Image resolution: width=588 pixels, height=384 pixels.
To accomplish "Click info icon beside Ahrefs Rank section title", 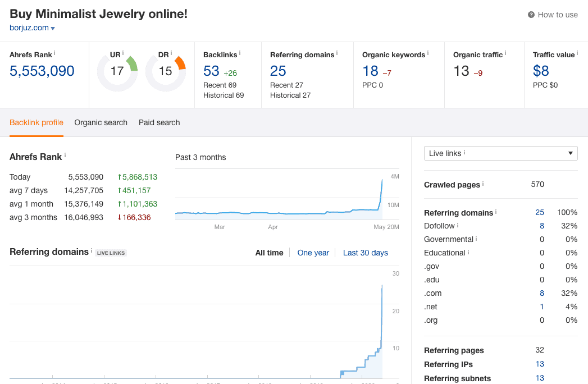I will point(65,155).
